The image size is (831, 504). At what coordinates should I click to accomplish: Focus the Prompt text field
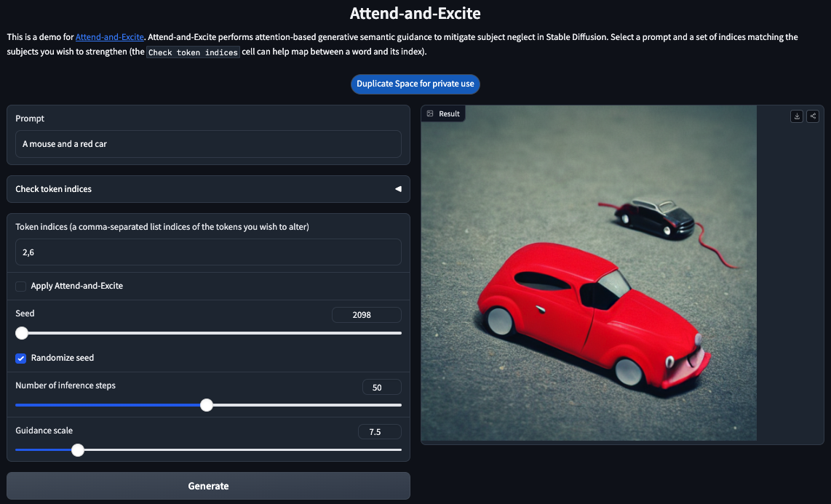[208, 144]
